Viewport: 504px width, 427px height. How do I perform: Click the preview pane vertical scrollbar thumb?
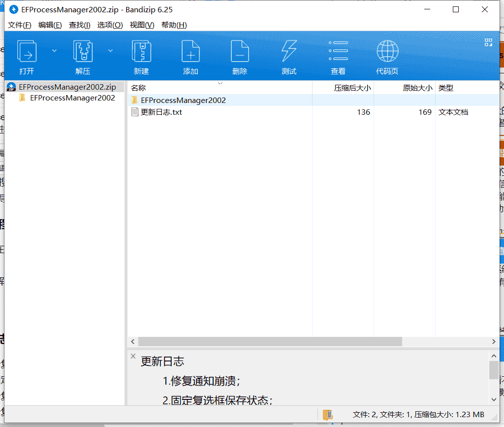(x=494, y=370)
